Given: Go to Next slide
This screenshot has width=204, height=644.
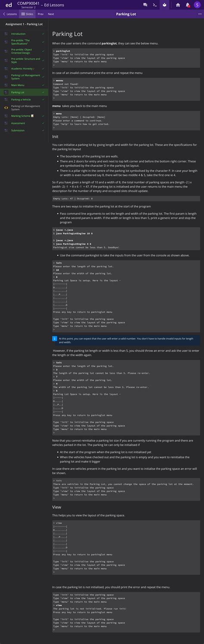Looking at the screenshot, I should click(51, 14).
